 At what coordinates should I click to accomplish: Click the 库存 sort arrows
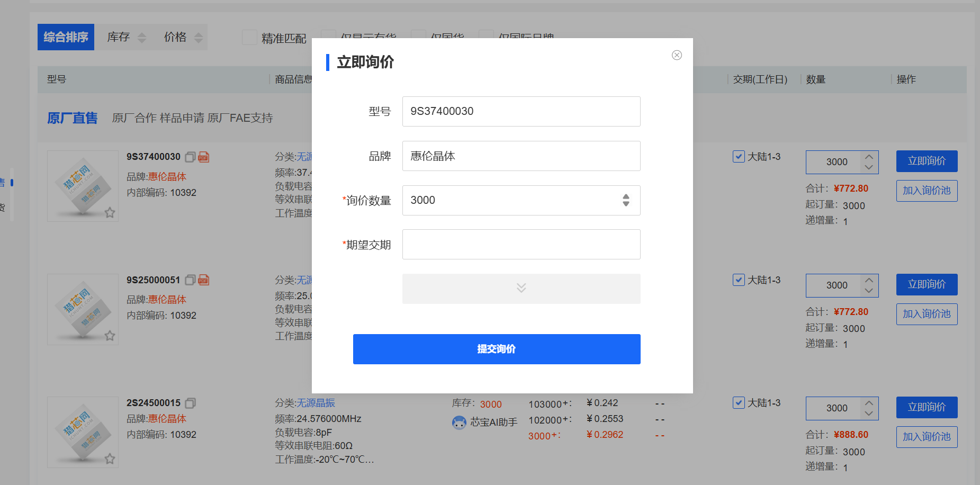click(142, 38)
